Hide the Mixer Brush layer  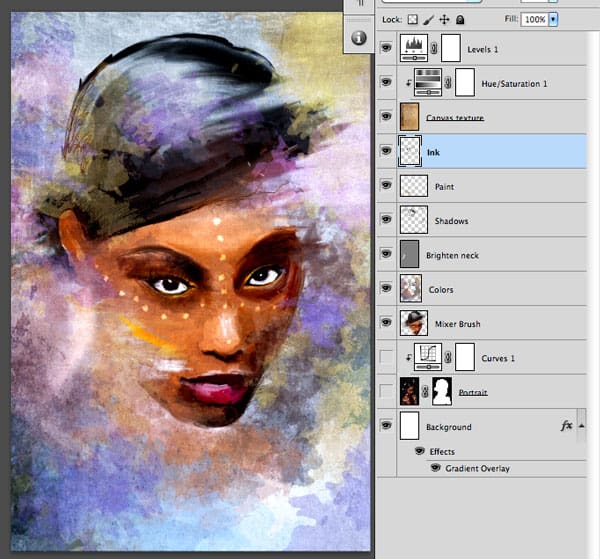386,323
